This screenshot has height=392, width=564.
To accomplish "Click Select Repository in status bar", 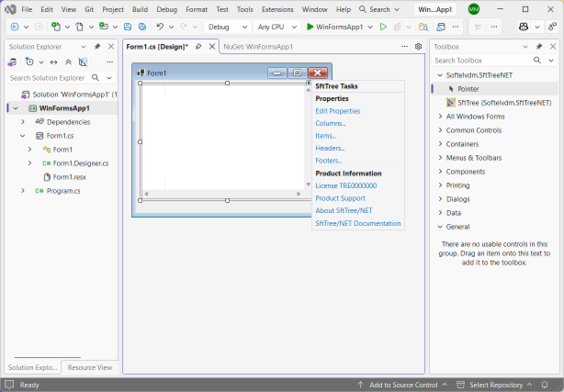I will pos(495,385).
